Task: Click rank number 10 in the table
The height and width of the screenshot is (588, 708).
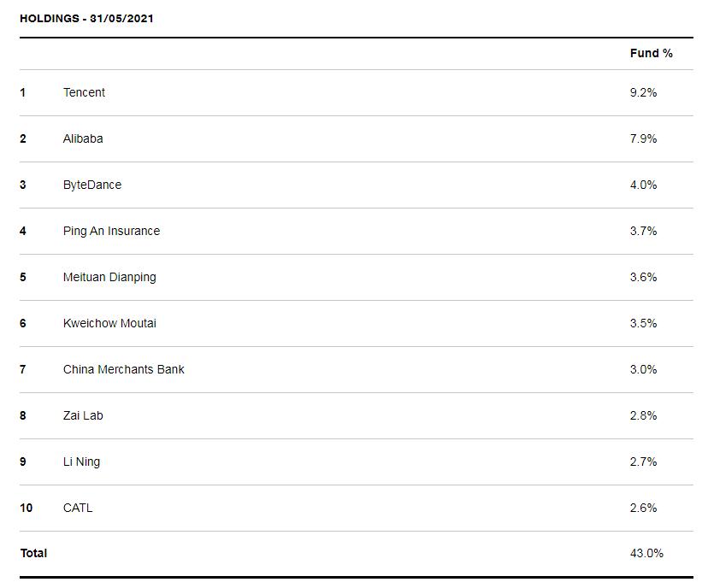Action: click(27, 508)
